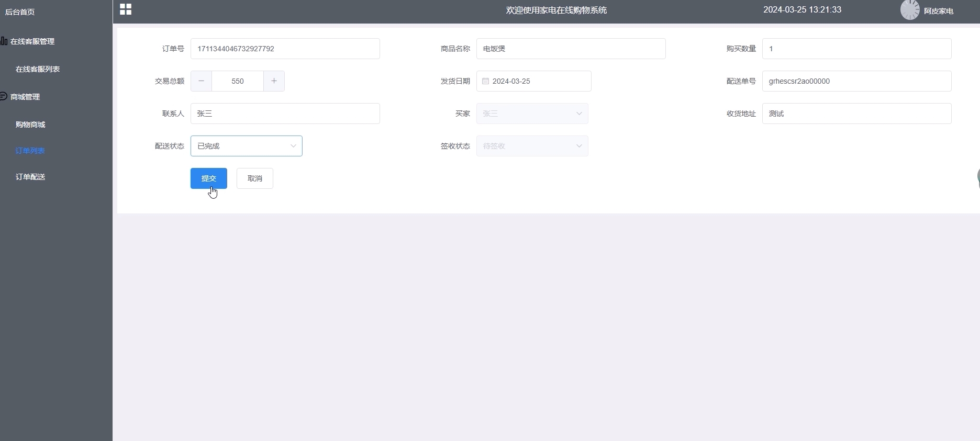Open the 配送状态 dropdown

[246, 146]
